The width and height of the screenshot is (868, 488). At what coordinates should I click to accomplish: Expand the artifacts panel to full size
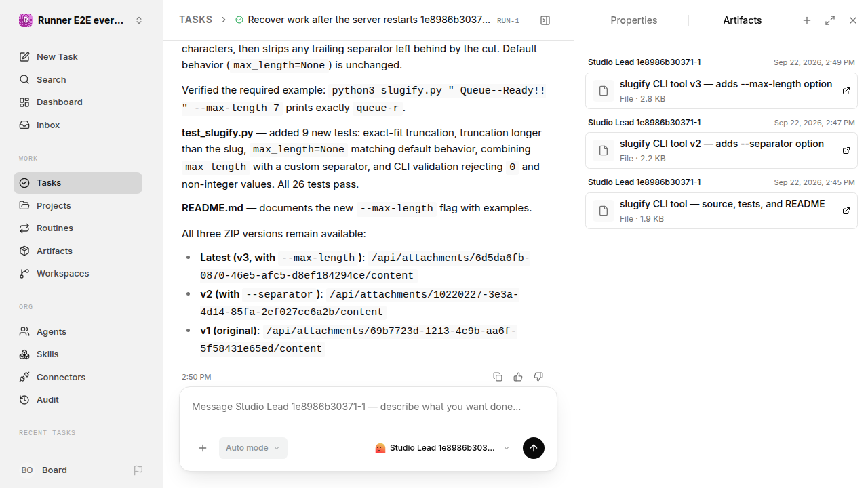pos(830,20)
